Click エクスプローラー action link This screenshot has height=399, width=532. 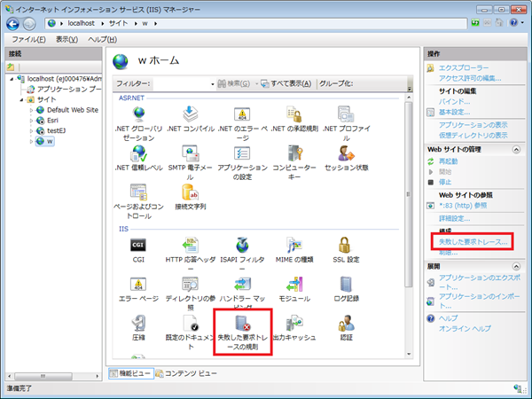(x=464, y=68)
